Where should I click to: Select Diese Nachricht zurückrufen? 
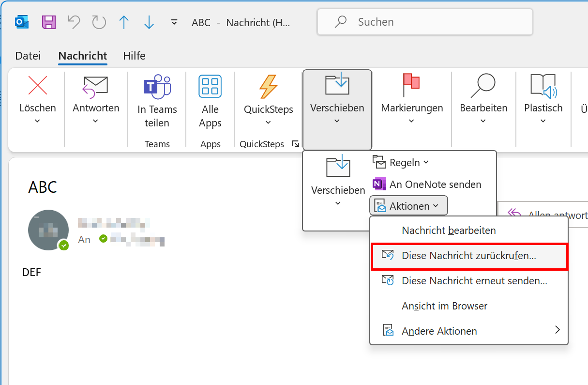468,256
